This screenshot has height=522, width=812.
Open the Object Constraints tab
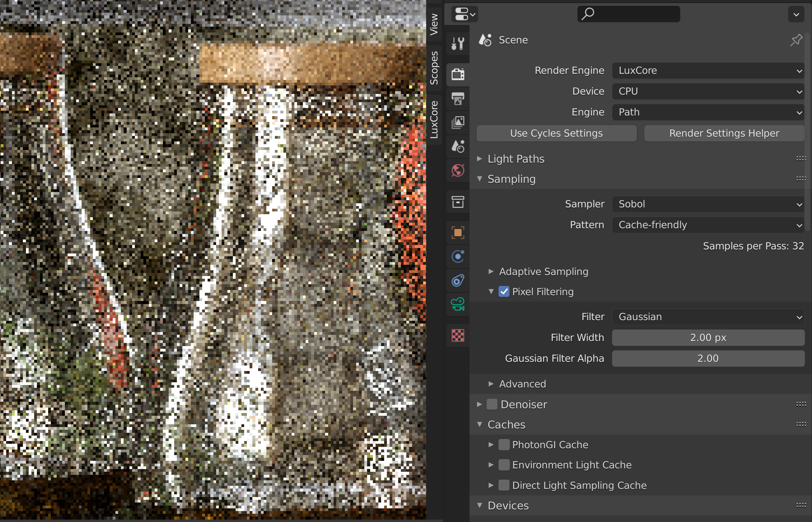pyautogui.click(x=458, y=280)
